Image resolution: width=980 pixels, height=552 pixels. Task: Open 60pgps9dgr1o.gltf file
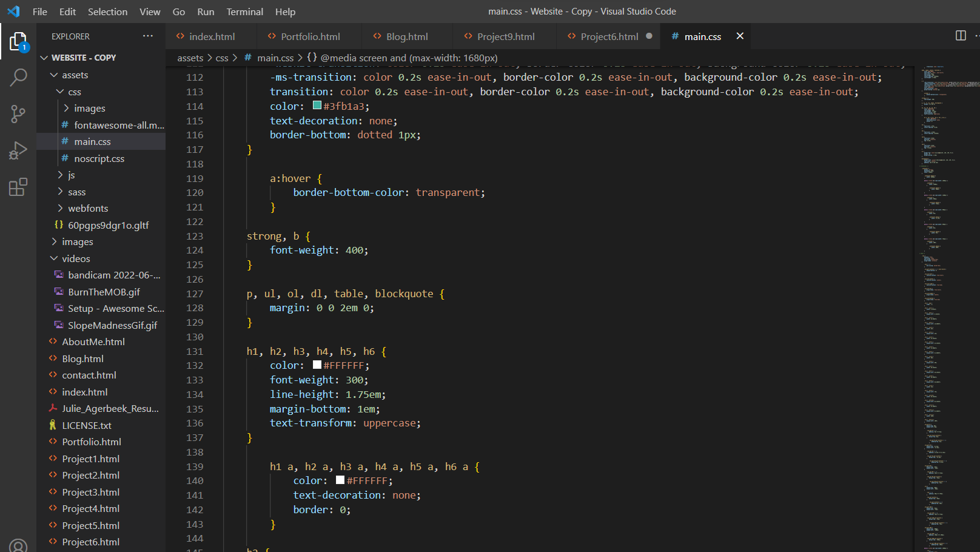pos(101,225)
